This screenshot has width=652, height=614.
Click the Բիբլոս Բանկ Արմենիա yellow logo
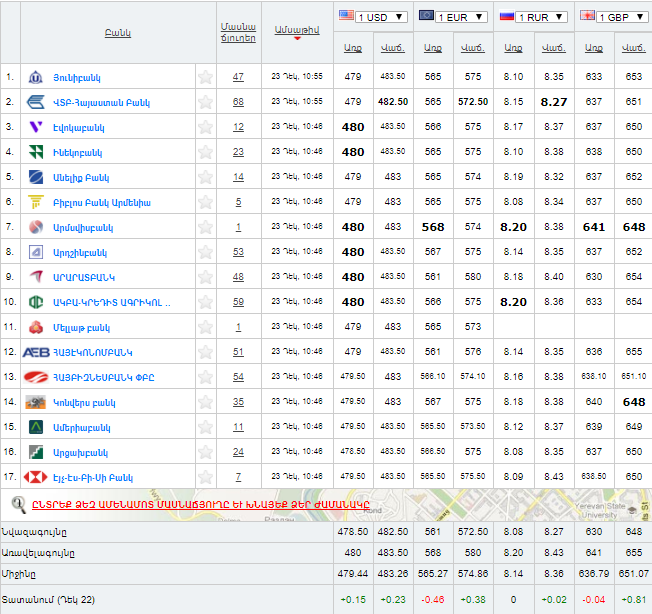point(36,202)
